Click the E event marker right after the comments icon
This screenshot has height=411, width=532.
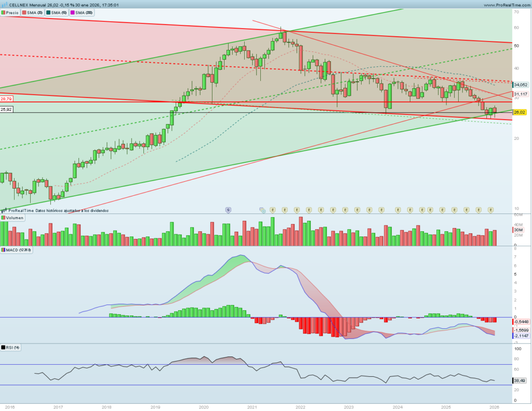tap(272, 210)
